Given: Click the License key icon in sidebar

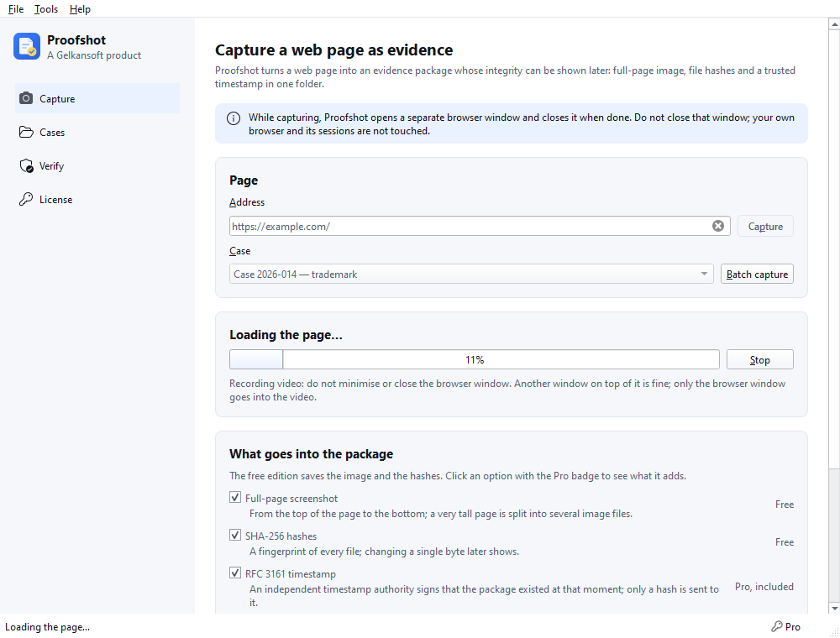Looking at the screenshot, I should tap(26, 200).
